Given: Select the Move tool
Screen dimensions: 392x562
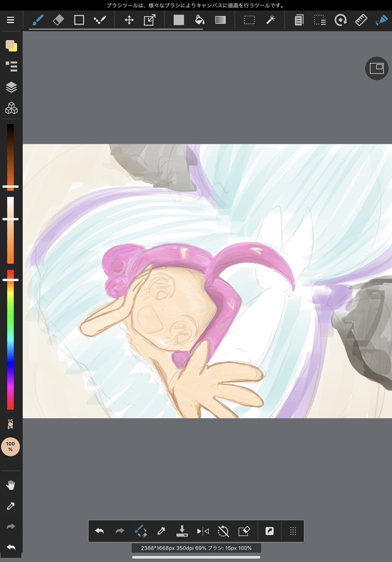Looking at the screenshot, I should click(129, 20).
